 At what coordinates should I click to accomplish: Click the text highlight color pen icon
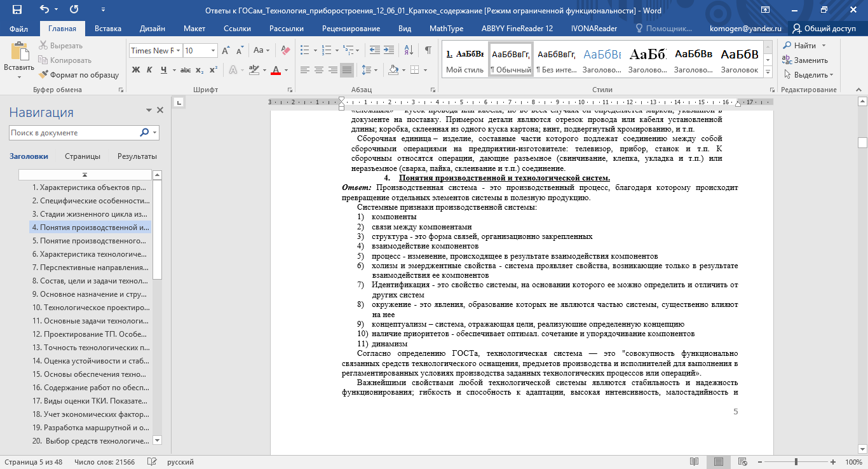[x=254, y=70]
